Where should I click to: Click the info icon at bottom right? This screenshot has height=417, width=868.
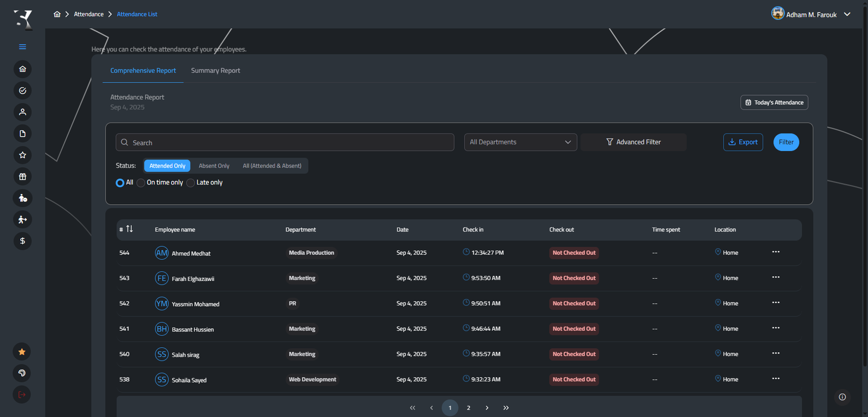pyautogui.click(x=842, y=397)
